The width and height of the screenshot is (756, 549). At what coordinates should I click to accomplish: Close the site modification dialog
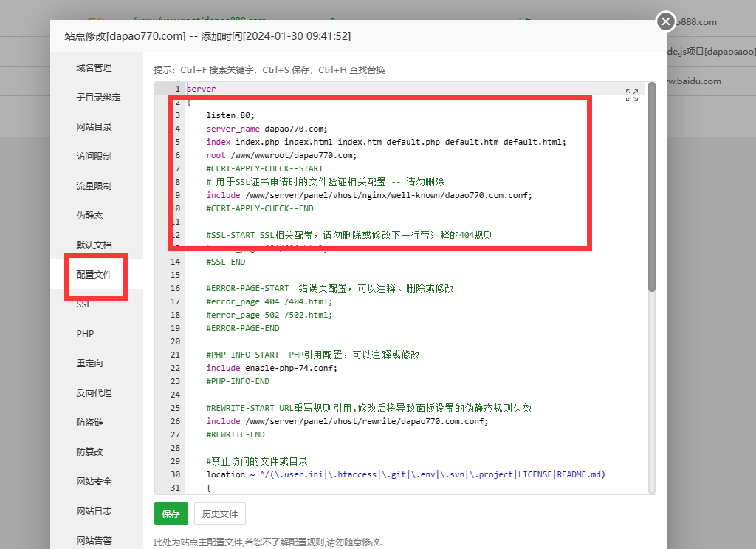(x=665, y=21)
